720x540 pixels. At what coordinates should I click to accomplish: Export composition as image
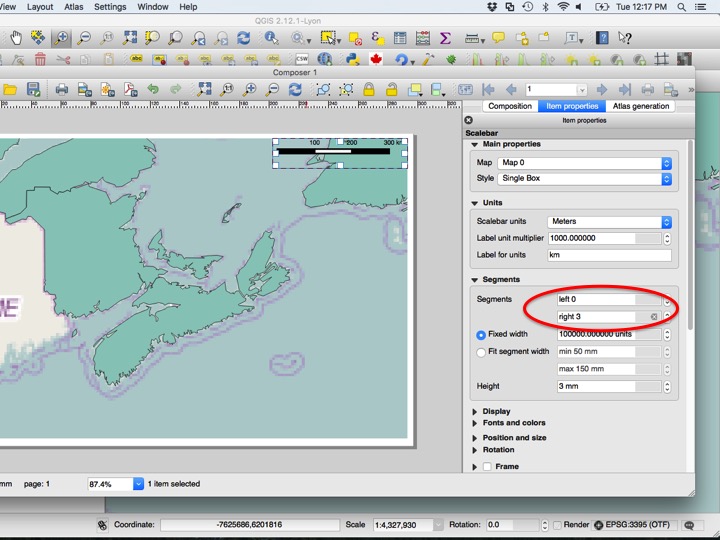[x=84, y=89]
